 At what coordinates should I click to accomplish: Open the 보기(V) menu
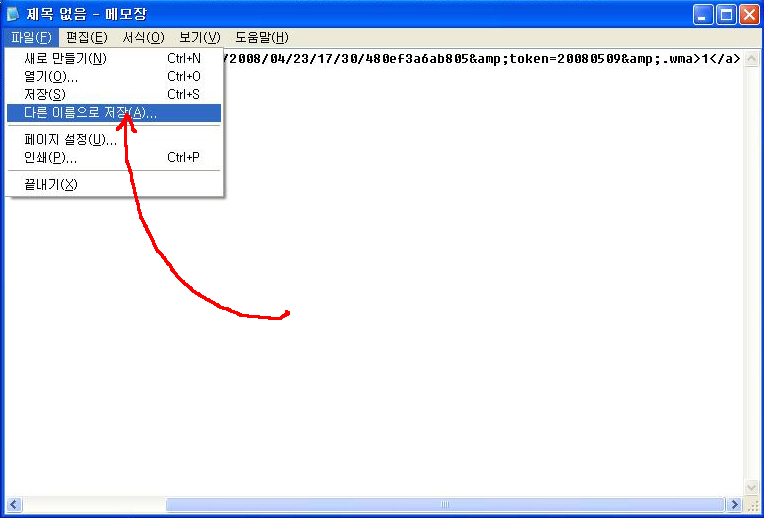pyautogui.click(x=200, y=38)
